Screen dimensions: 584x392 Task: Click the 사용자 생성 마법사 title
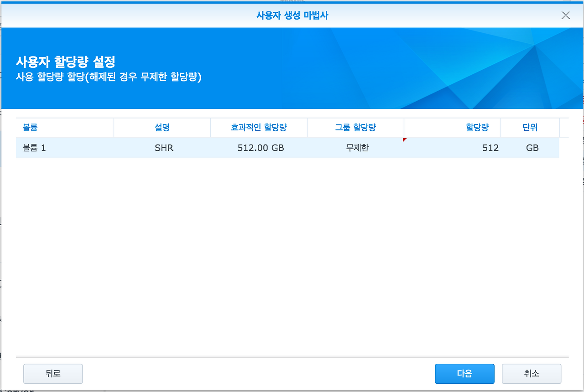[292, 15]
